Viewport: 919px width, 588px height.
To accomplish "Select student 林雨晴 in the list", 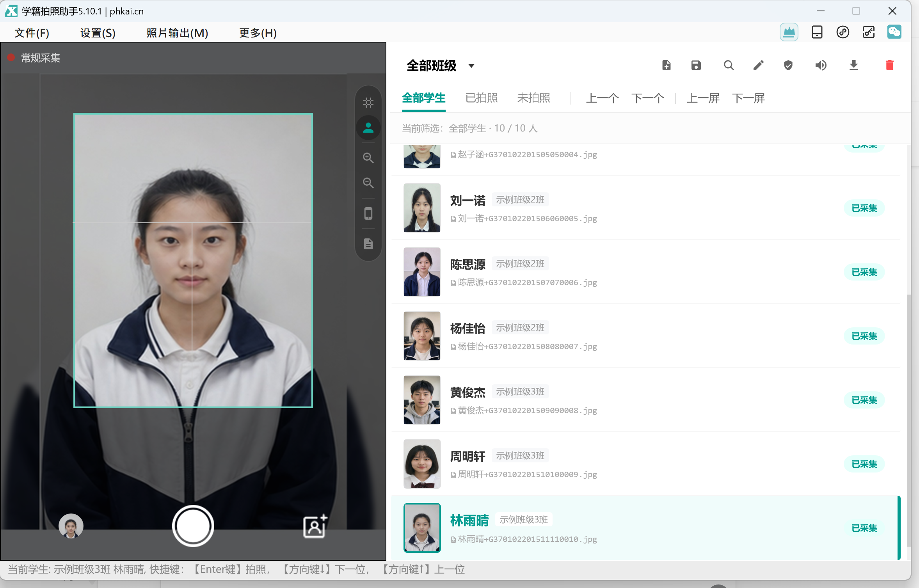I will click(x=645, y=528).
